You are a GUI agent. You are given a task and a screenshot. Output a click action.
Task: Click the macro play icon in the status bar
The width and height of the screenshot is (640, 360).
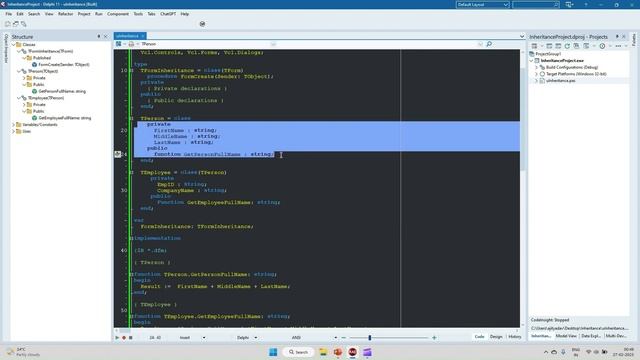click(117, 338)
